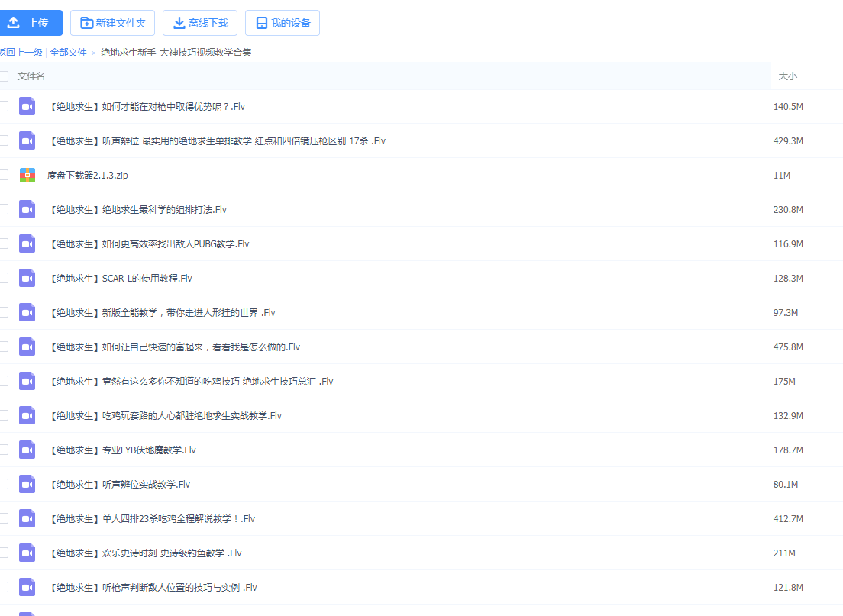Click video icon beside 听声辨位实战教学.Flv
This screenshot has width=843, height=616.
(27, 485)
